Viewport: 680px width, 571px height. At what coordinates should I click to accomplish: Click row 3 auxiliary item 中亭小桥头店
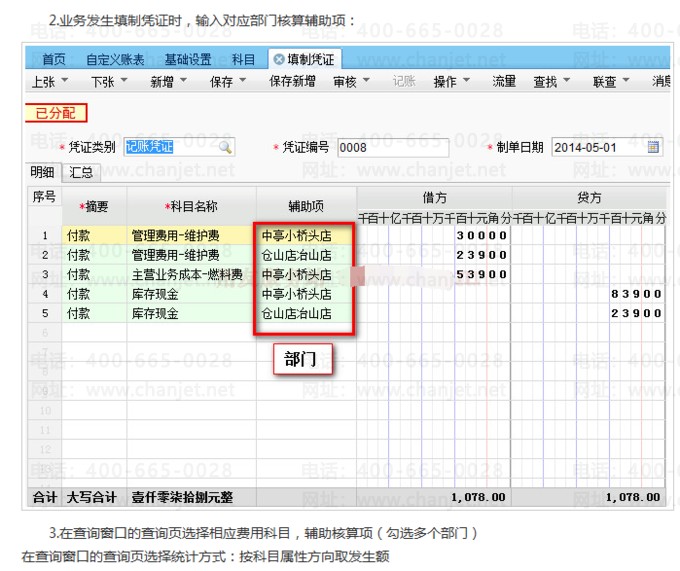[305, 274]
